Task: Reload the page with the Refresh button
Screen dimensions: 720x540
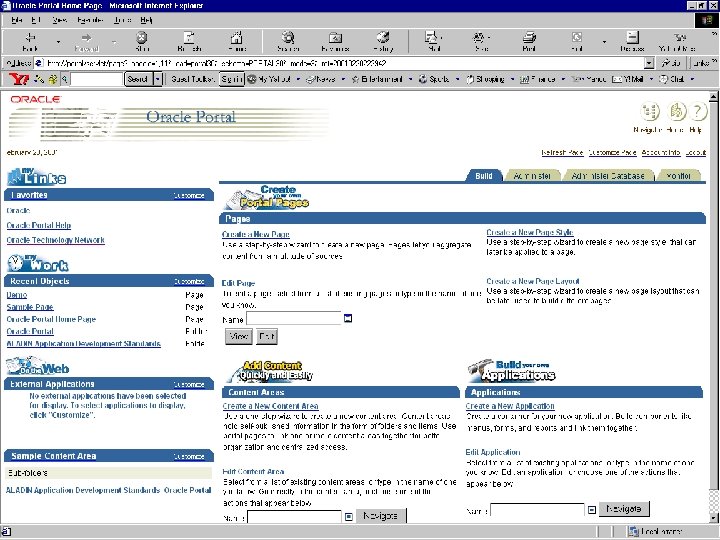Action: 189,41
